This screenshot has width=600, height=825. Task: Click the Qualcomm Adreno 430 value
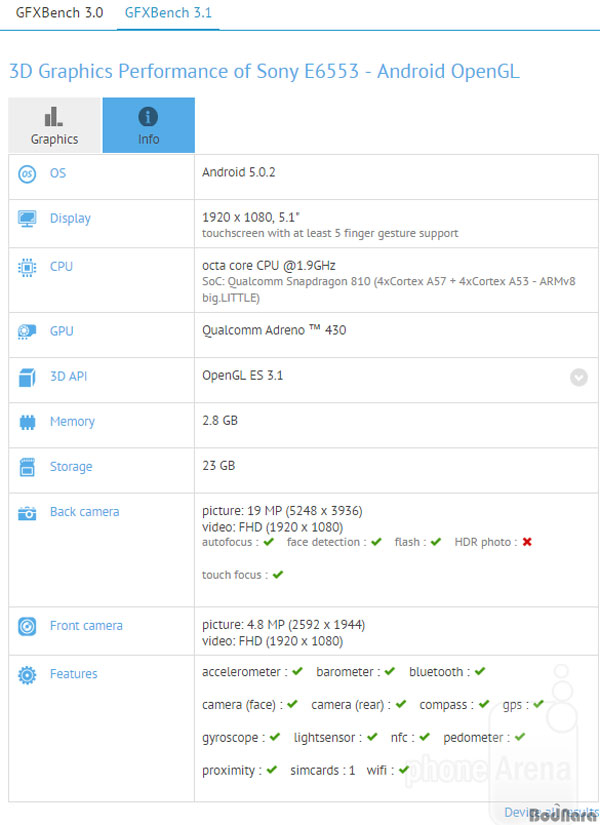click(x=274, y=330)
